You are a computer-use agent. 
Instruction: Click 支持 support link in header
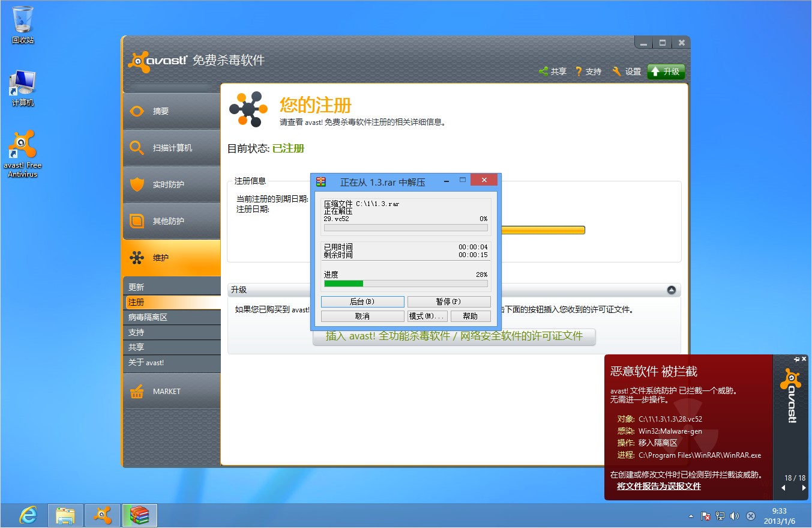click(x=588, y=71)
